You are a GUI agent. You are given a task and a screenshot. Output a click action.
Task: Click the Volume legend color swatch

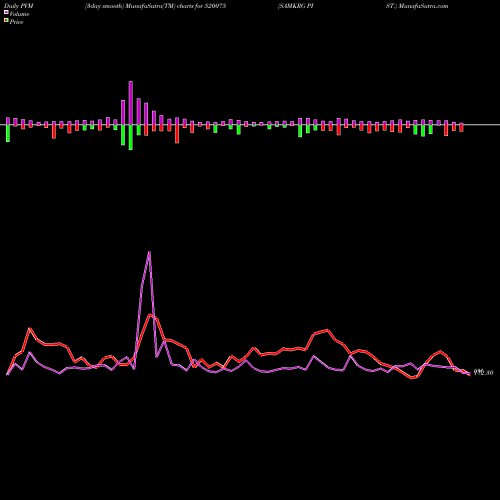[6, 12]
